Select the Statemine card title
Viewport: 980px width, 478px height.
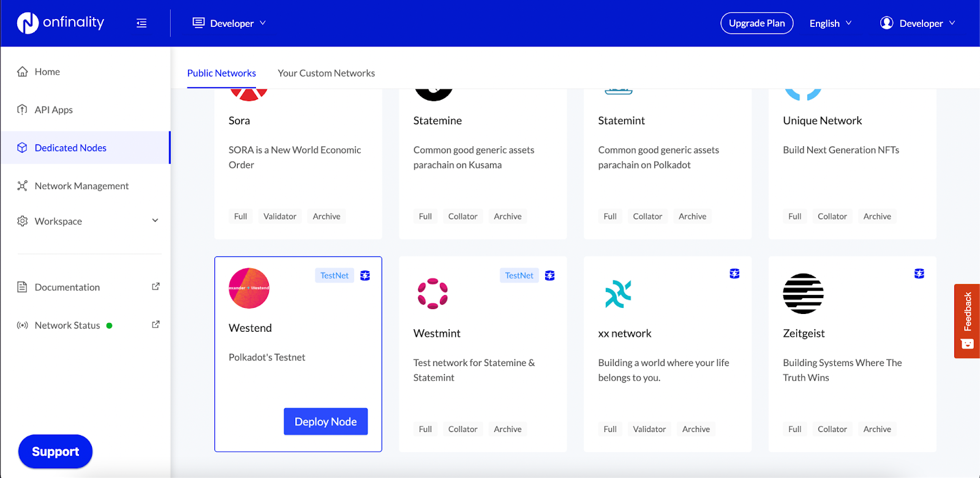(437, 121)
